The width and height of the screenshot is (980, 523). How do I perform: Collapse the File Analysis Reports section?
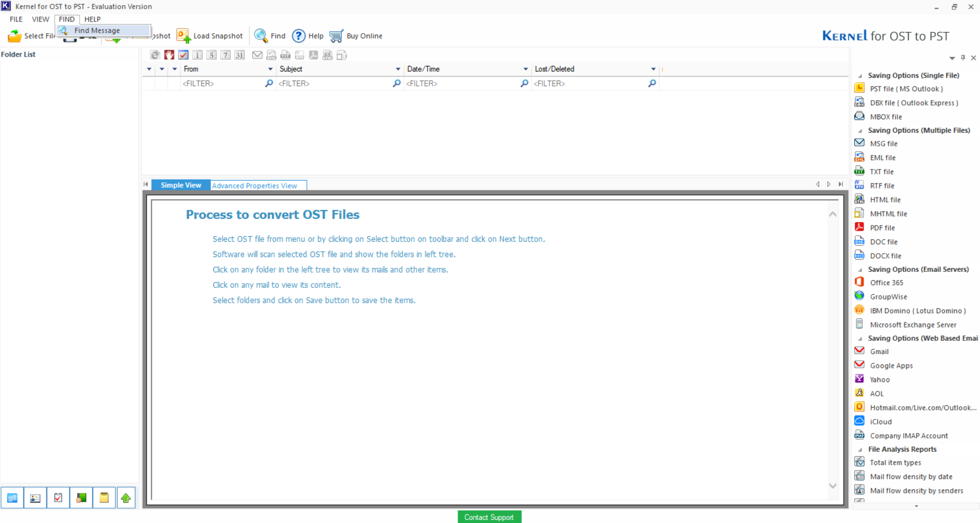(861, 450)
